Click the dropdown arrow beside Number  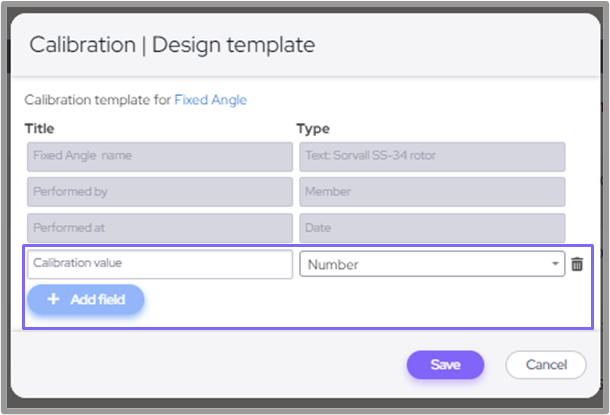(555, 264)
